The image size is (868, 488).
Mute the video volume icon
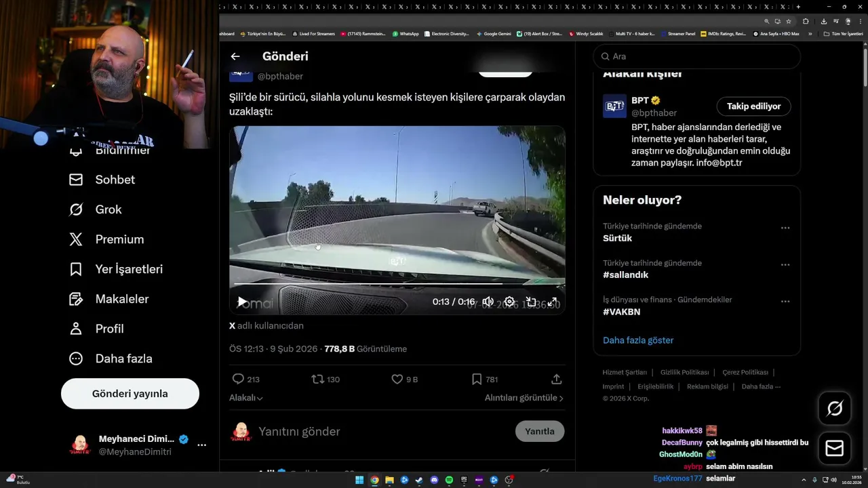pyautogui.click(x=488, y=302)
